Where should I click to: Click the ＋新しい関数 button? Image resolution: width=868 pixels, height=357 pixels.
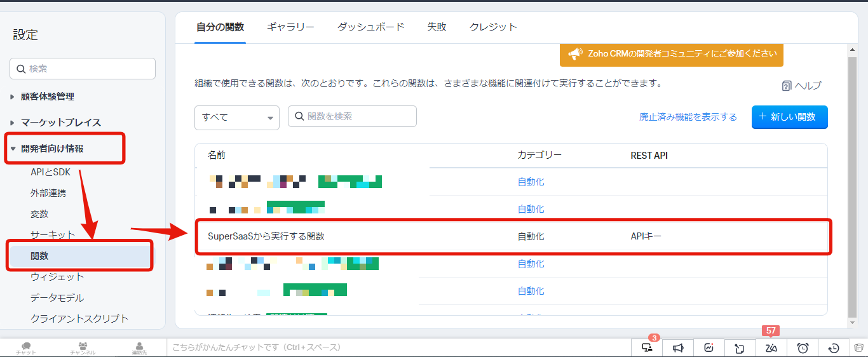pos(790,117)
